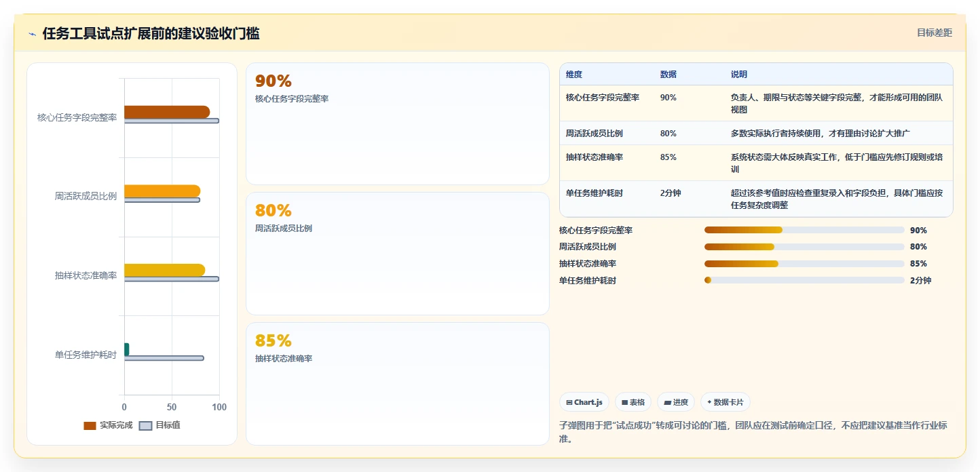Click the small green bar for 单任务维护耗时

[126, 349]
